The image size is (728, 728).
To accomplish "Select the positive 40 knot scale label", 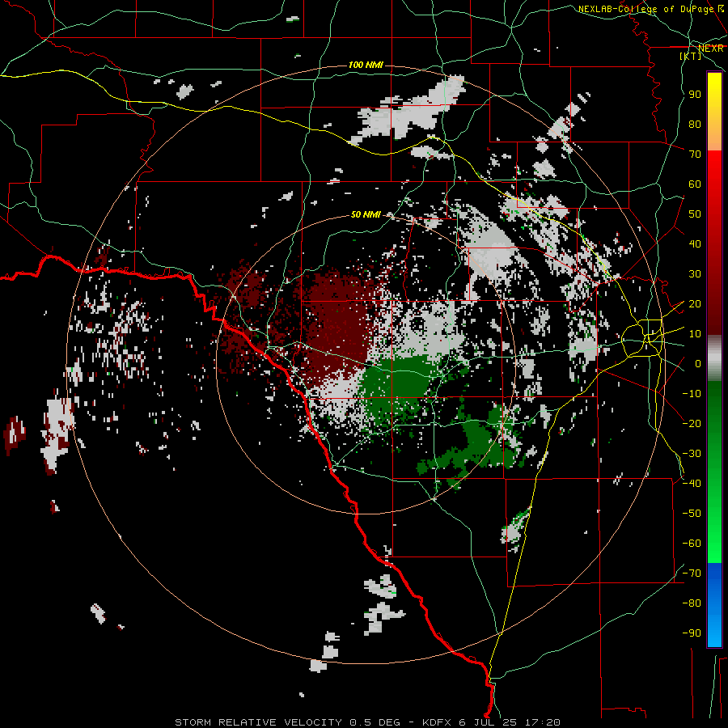I will [695, 244].
